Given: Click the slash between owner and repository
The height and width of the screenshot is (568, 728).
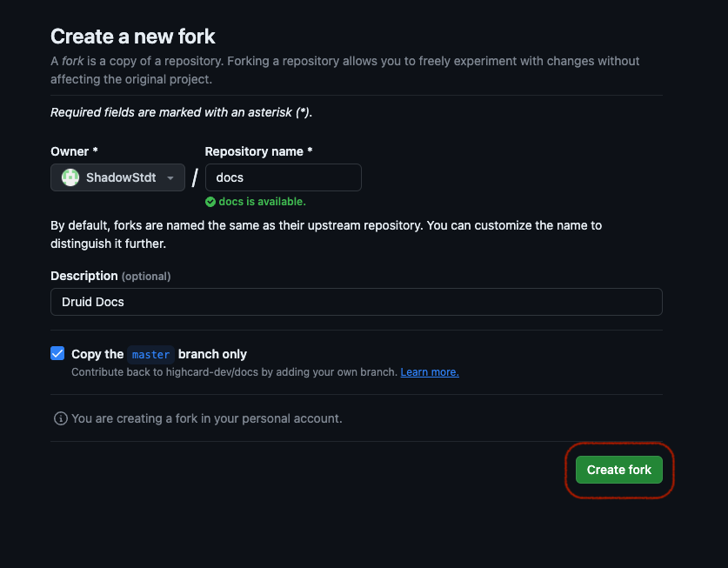Looking at the screenshot, I should [195, 177].
